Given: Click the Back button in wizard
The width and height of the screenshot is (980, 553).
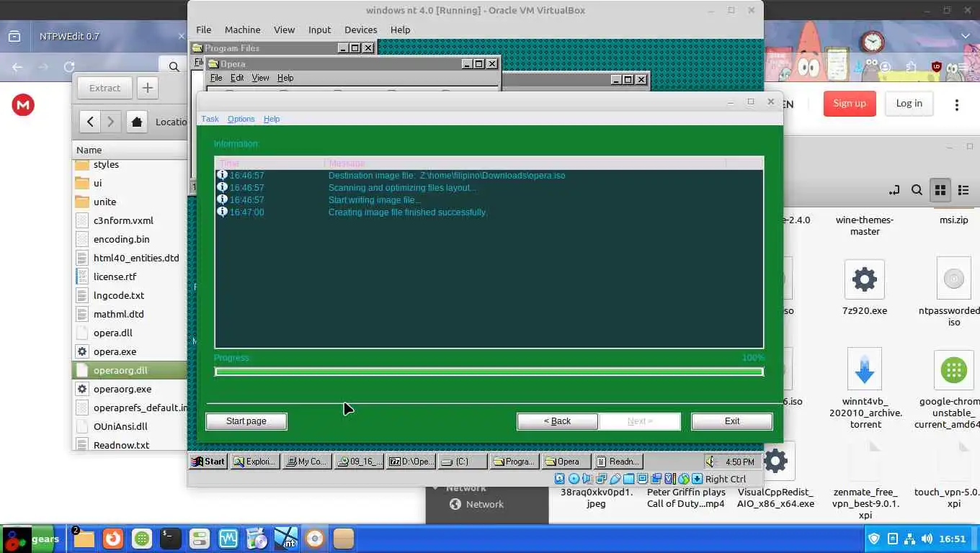Looking at the screenshot, I should point(557,421).
